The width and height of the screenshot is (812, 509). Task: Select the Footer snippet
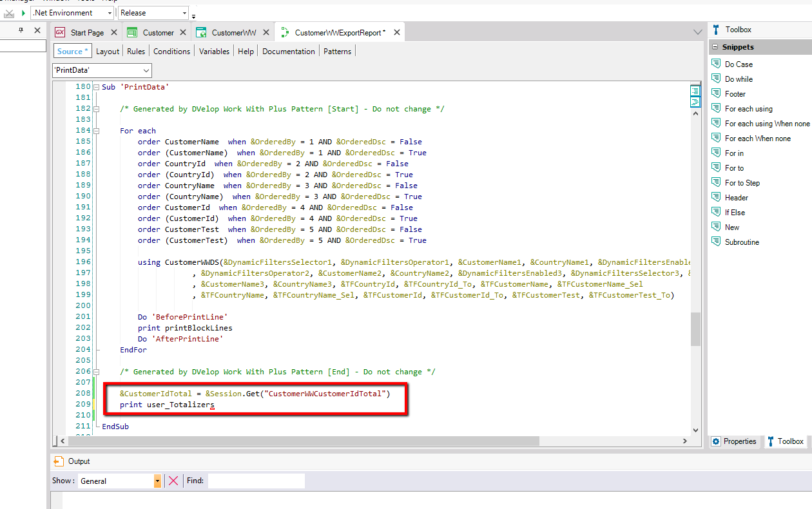click(x=735, y=94)
